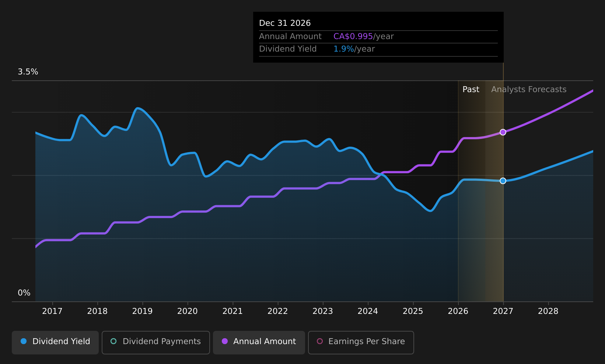Toggle the Annual Amount legend button
Viewport: 605px width, 364px height.
[259, 342]
